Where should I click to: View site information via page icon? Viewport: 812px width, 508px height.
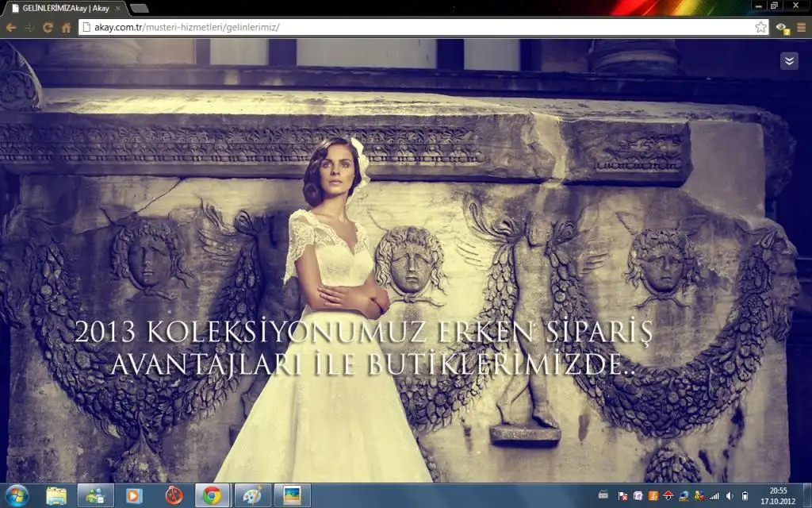[x=87, y=28]
